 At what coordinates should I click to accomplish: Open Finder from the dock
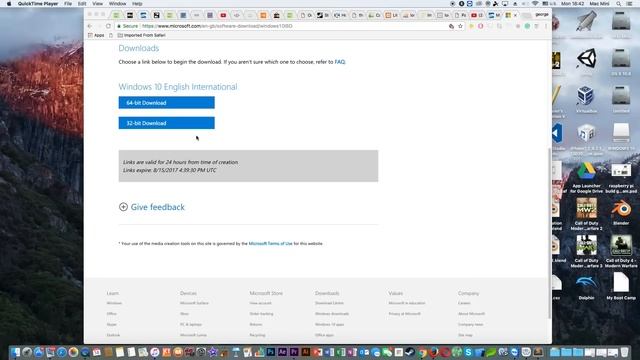click(16, 352)
